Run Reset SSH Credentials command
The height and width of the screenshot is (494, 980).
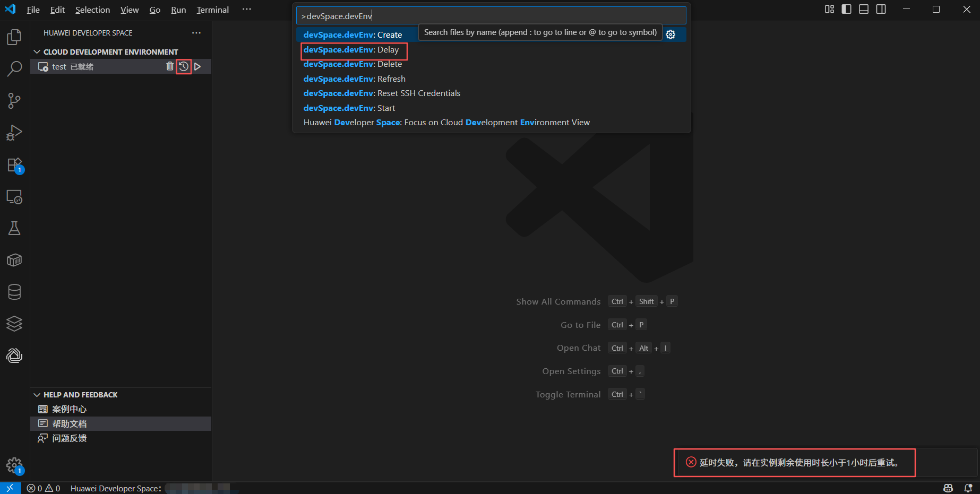coord(491,93)
